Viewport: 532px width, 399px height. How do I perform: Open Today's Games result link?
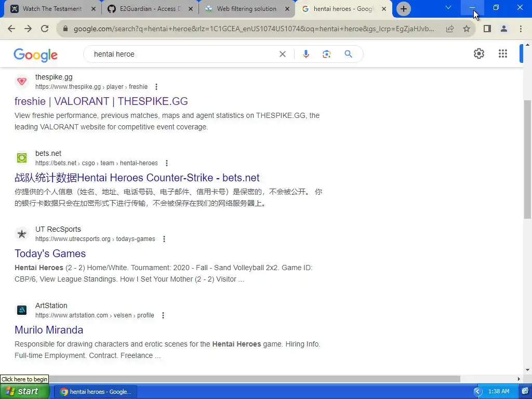pos(50,254)
